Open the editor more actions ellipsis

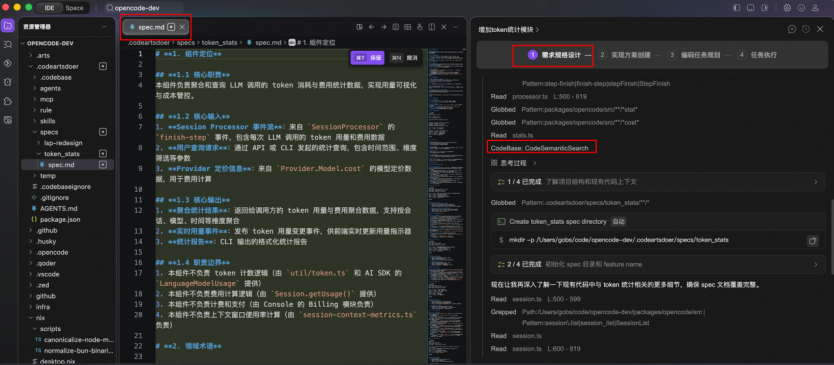coord(455,27)
